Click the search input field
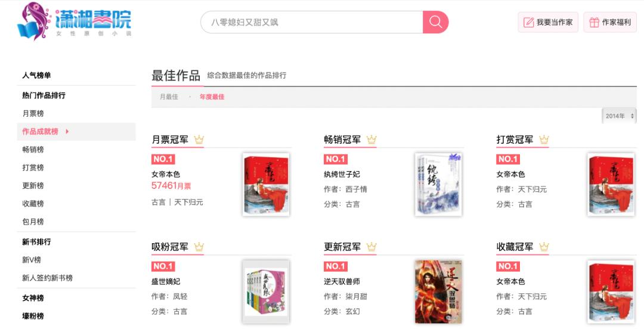644x332 pixels. coord(312,22)
